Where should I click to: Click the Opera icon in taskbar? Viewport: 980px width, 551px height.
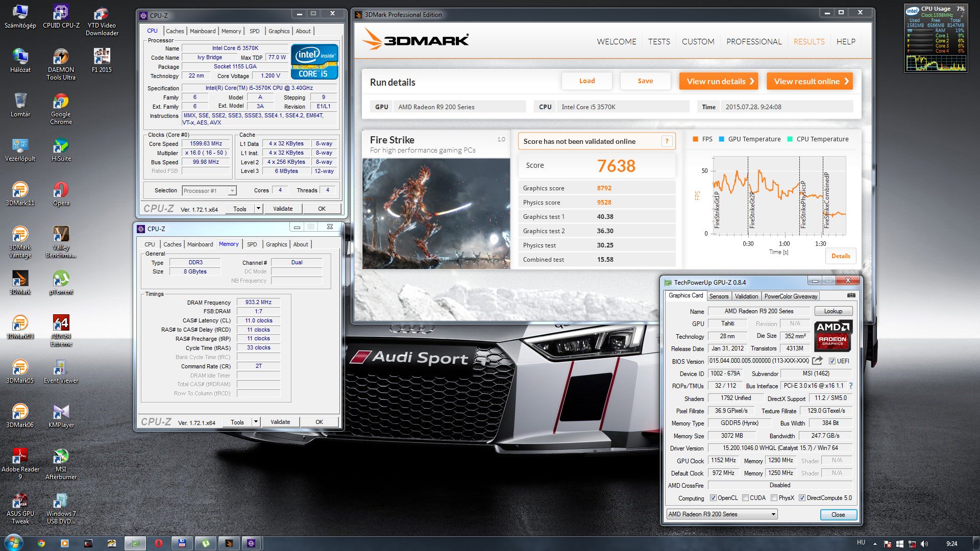click(x=159, y=543)
